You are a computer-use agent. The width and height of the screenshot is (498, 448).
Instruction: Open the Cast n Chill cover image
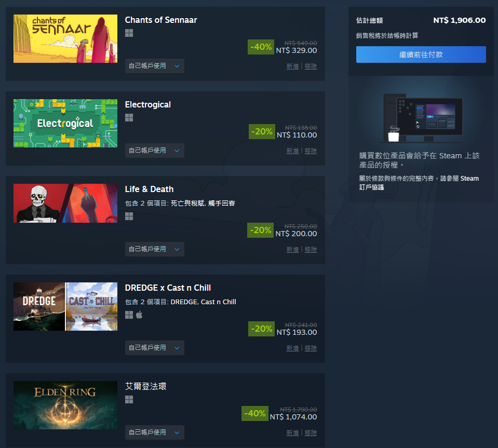[91, 307]
